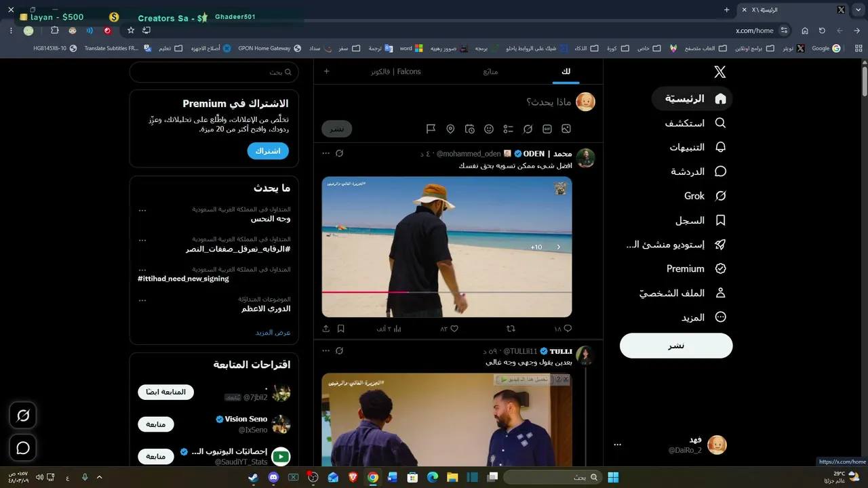Click the X logo in the sidebar

[x=720, y=72]
